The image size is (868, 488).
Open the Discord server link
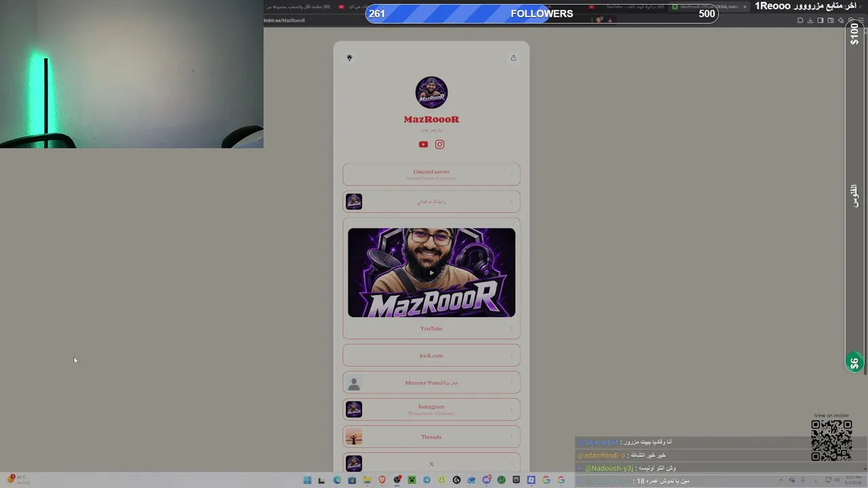coord(431,174)
